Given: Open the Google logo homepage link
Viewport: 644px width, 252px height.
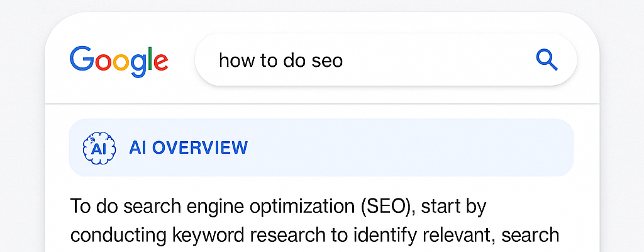Looking at the screenshot, I should click(x=119, y=61).
